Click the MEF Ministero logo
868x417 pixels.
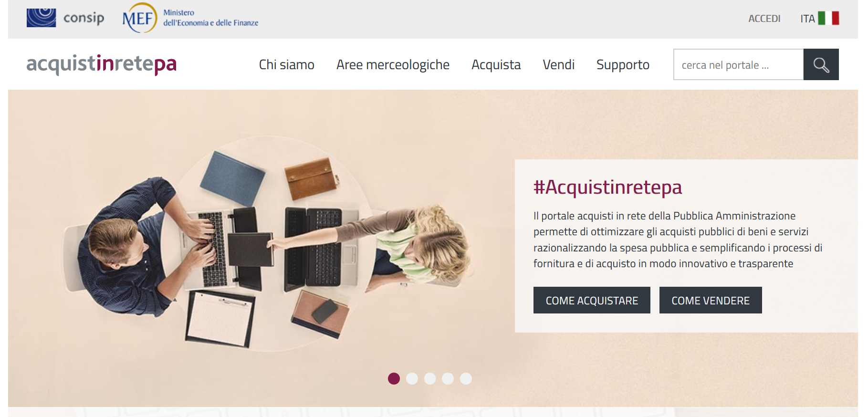tap(190, 18)
